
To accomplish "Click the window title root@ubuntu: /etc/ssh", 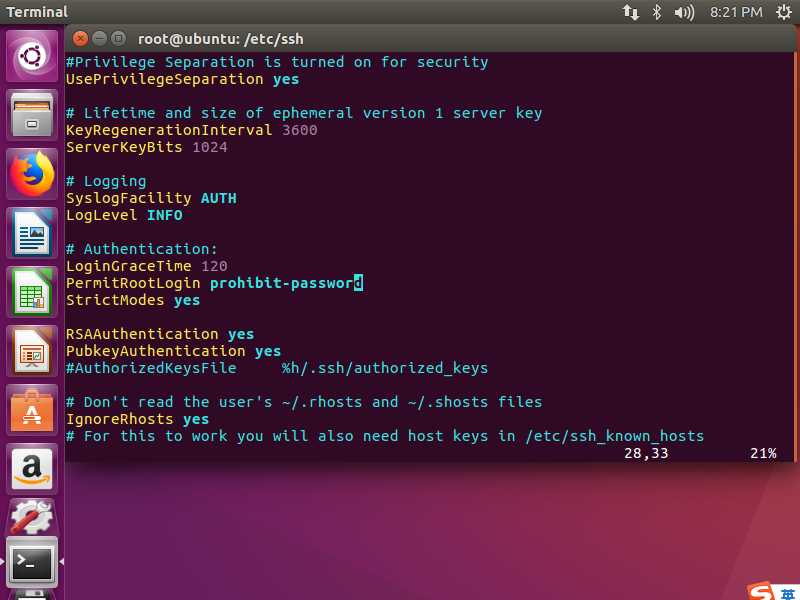I will [x=220, y=39].
